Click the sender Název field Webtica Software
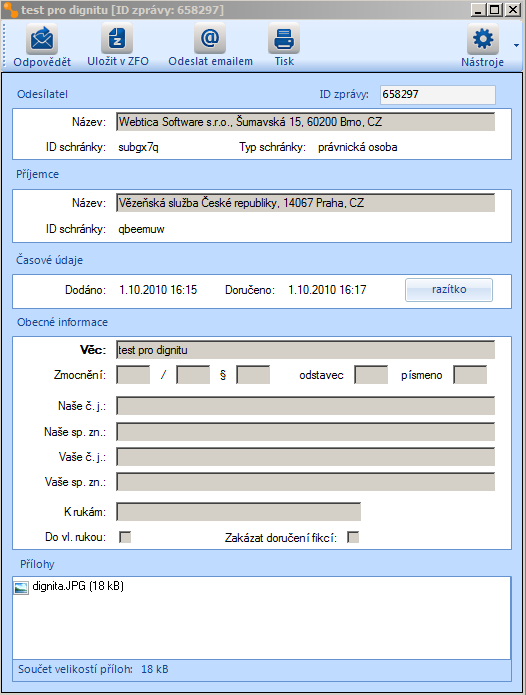526x695 pixels. point(306,122)
